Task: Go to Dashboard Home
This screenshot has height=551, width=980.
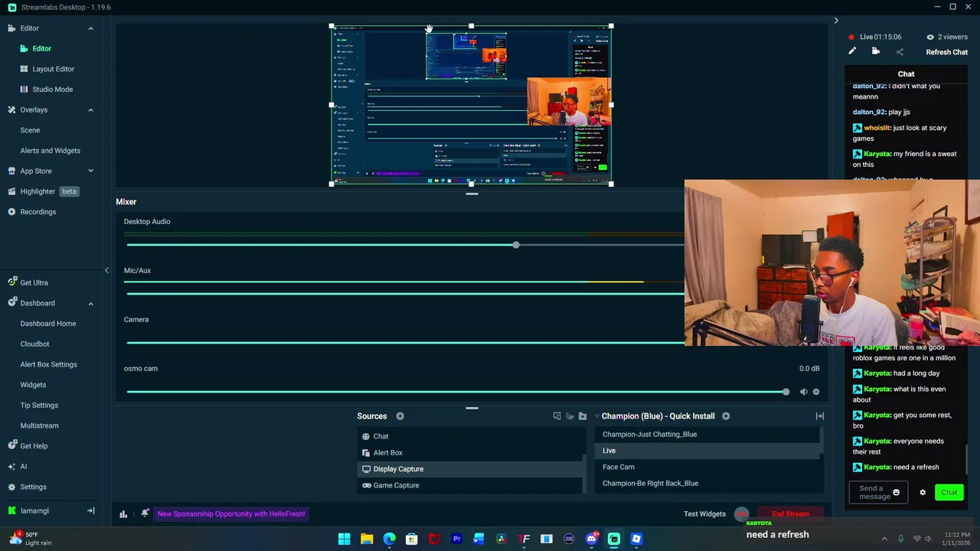Action: coord(47,324)
